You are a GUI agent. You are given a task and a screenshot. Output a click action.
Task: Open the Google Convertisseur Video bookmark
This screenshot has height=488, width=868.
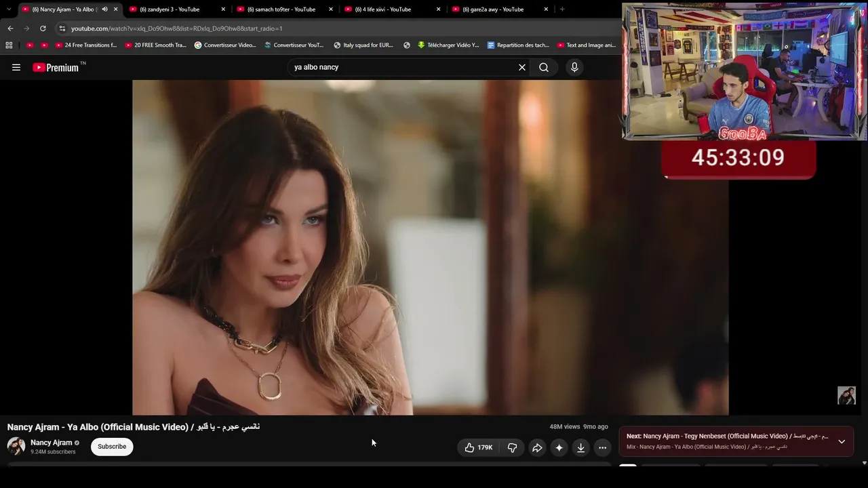[x=225, y=45]
